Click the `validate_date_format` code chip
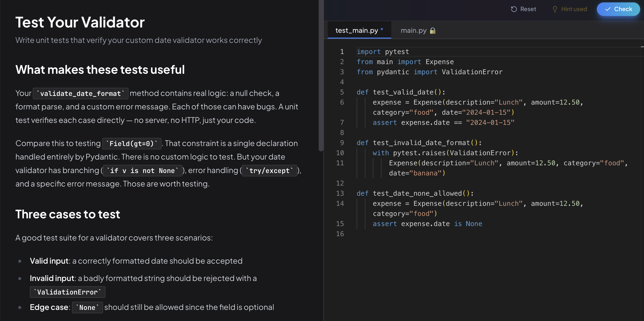 coord(80,94)
